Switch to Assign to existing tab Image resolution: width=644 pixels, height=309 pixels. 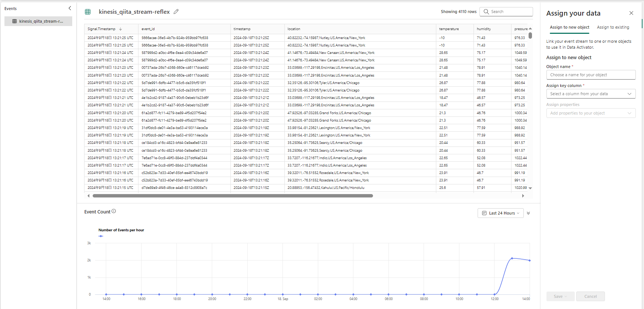[x=613, y=27]
